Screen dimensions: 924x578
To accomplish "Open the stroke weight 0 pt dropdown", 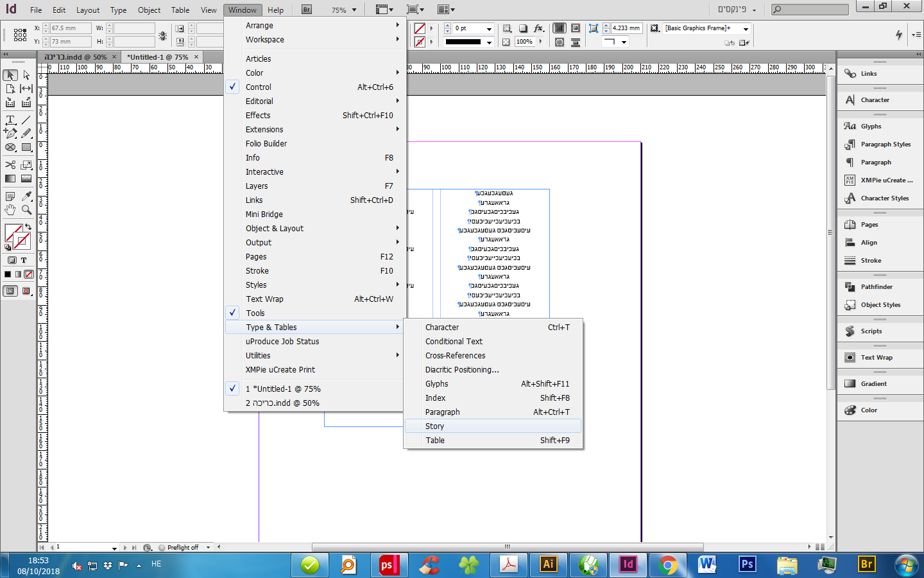I will click(489, 29).
